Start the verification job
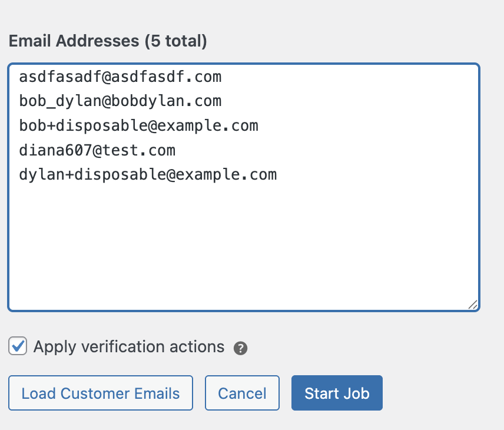 (x=337, y=393)
